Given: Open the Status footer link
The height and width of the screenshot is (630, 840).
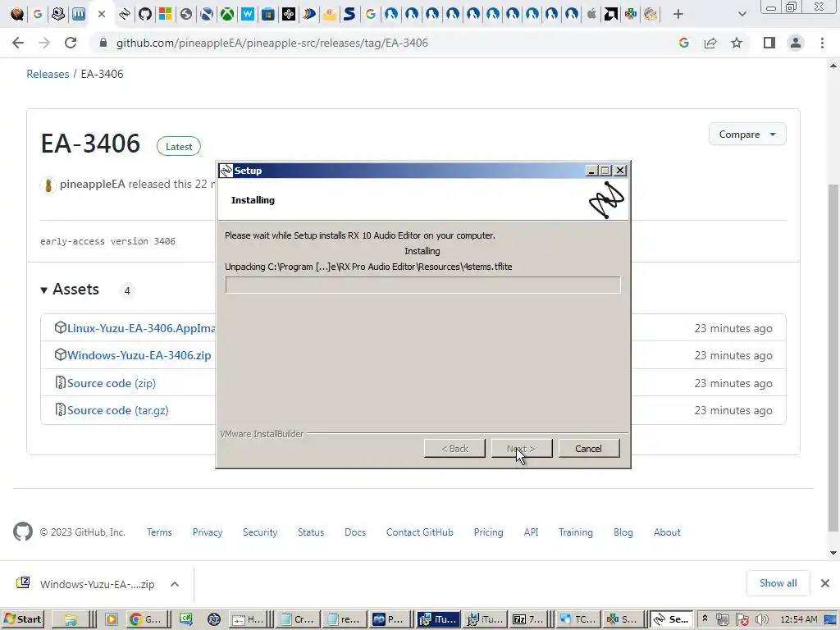Looking at the screenshot, I should 311,532.
